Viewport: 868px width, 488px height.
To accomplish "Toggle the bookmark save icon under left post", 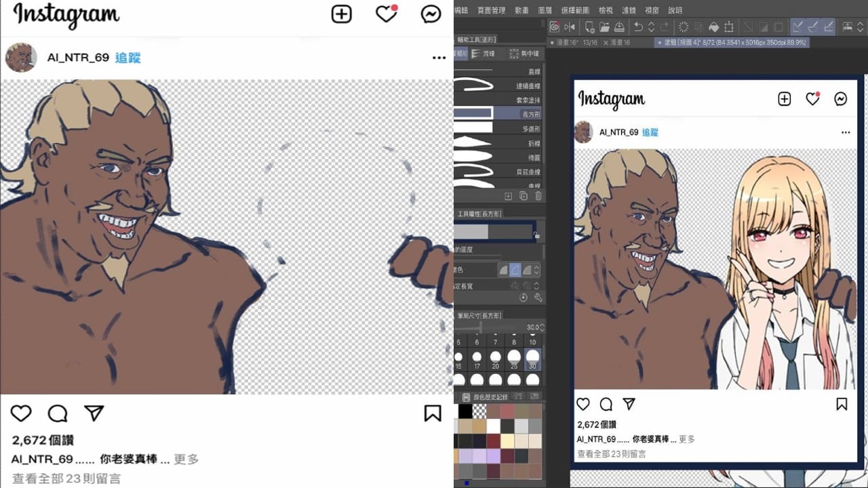I will tap(432, 413).
